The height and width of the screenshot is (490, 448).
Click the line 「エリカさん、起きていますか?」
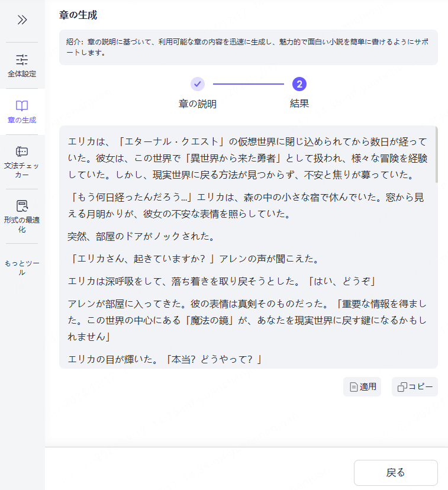coord(142,259)
